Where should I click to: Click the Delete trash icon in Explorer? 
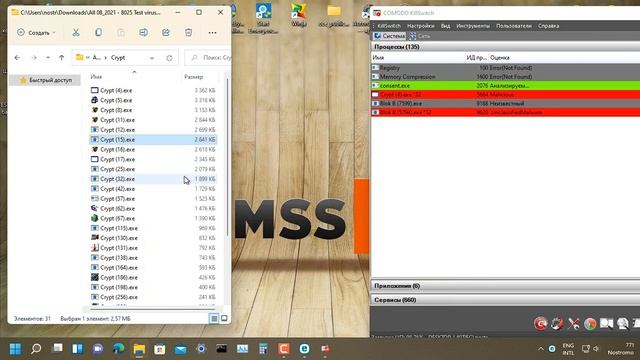coord(188,32)
